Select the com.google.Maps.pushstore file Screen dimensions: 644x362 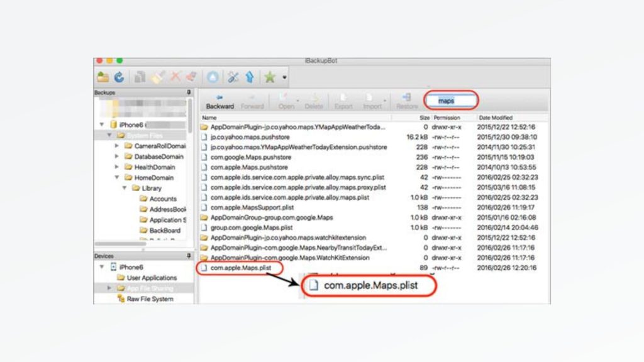374,157
